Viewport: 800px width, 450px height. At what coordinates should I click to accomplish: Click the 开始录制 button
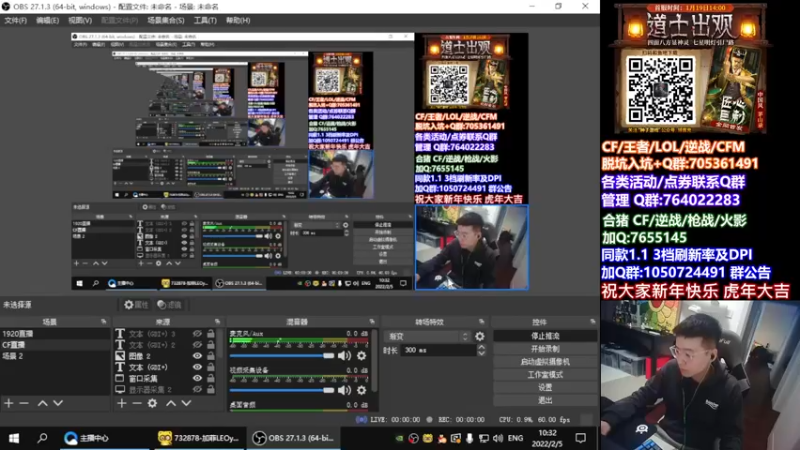[545, 349]
